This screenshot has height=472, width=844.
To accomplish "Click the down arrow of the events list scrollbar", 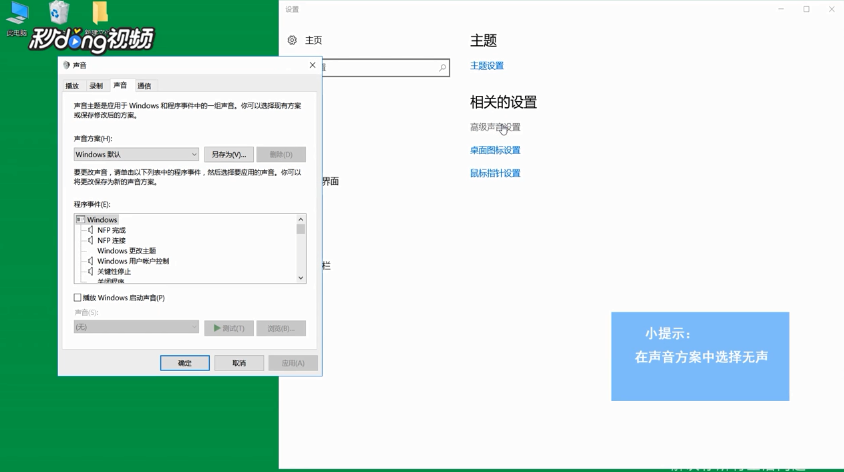I will coord(301,278).
